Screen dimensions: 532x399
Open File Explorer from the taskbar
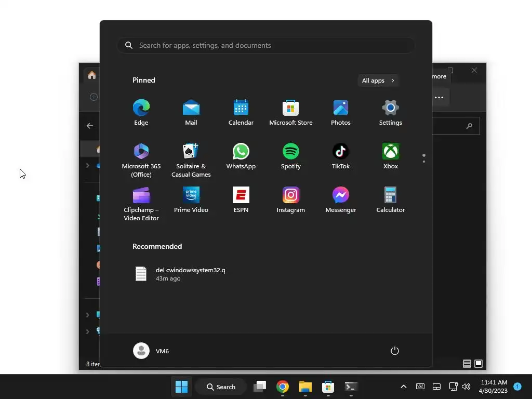pyautogui.click(x=305, y=387)
